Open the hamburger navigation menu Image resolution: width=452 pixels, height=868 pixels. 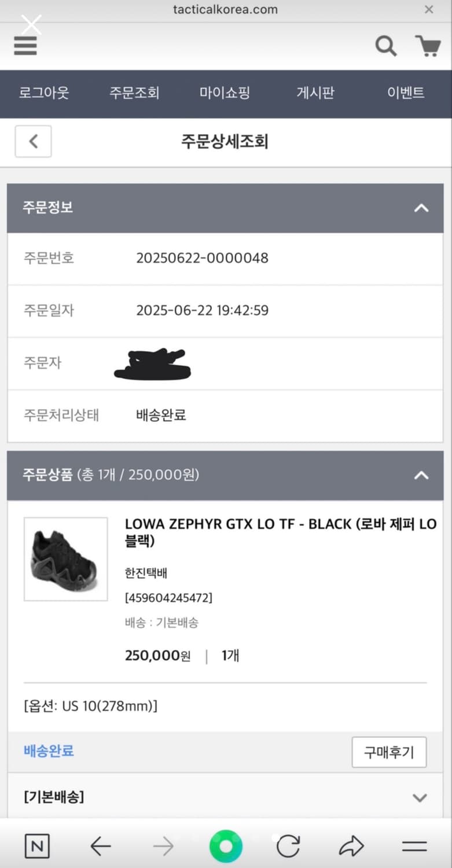pos(25,45)
